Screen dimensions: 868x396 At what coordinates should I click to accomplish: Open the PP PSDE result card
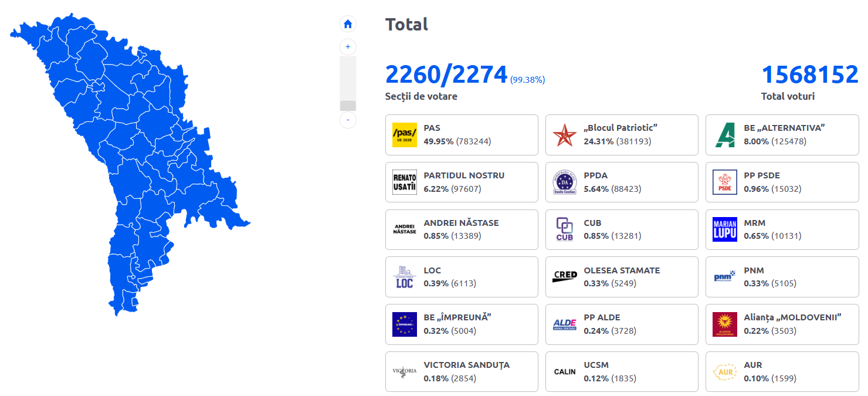pyautogui.click(x=782, y=182)
